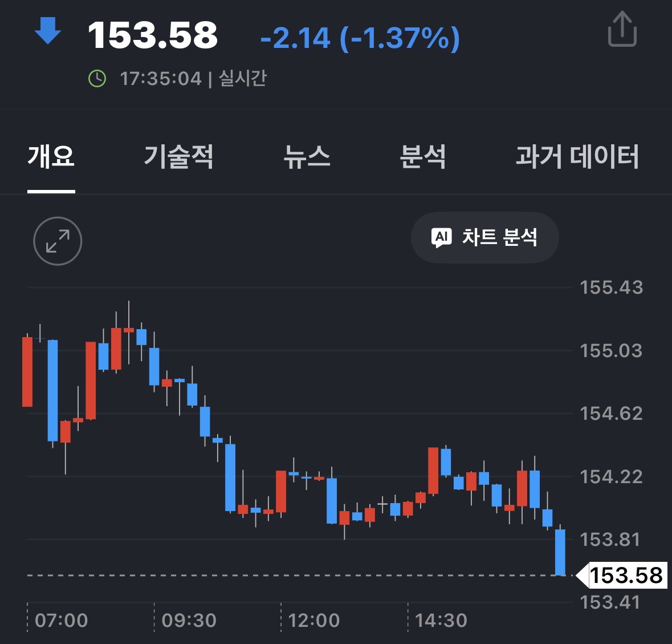Tap the last blue candlestick at 153.58

pyautogui.click(x=560, y=552)
